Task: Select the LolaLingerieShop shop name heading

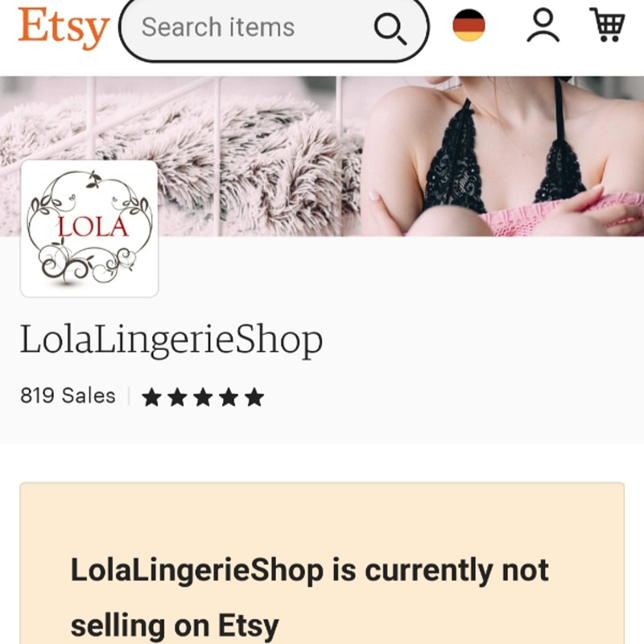Action: (x=171, y=340)
